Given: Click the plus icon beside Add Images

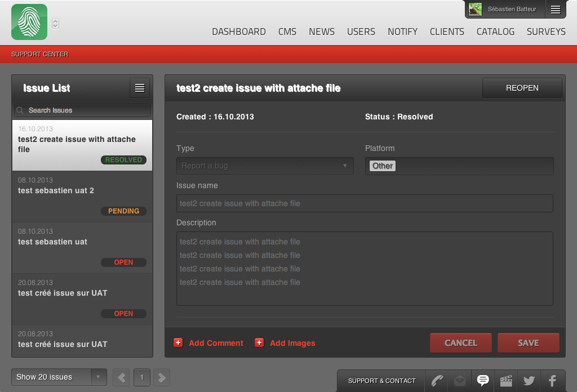Looking at the screenshot, I should coord(259,342).
